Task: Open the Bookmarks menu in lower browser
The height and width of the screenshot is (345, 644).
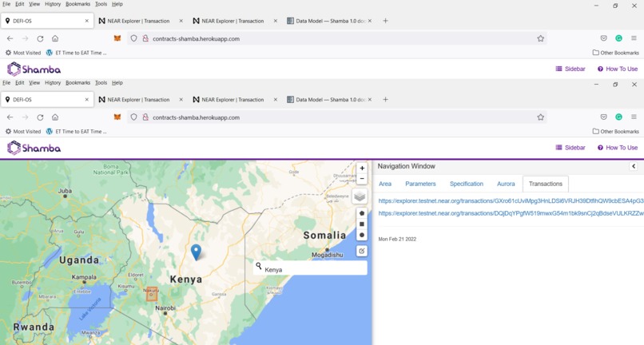Action: pos(78,82)
